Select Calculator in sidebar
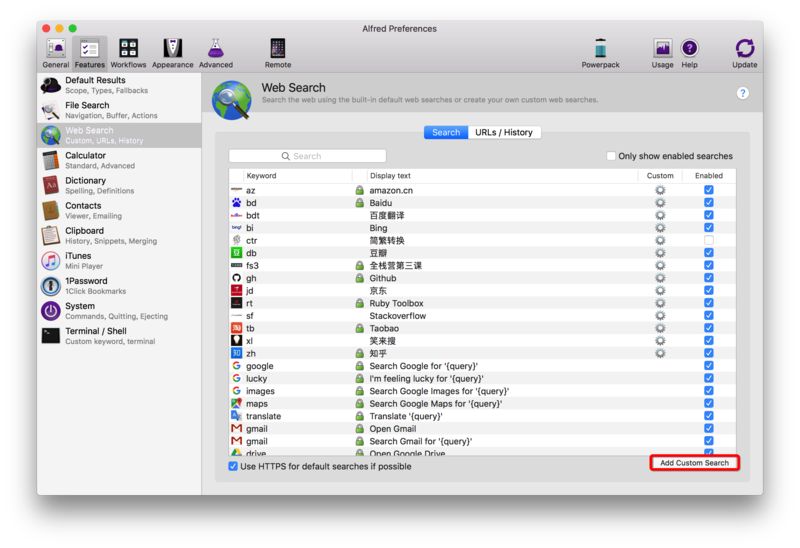800x548 pixels. click(x=119, y=160)
